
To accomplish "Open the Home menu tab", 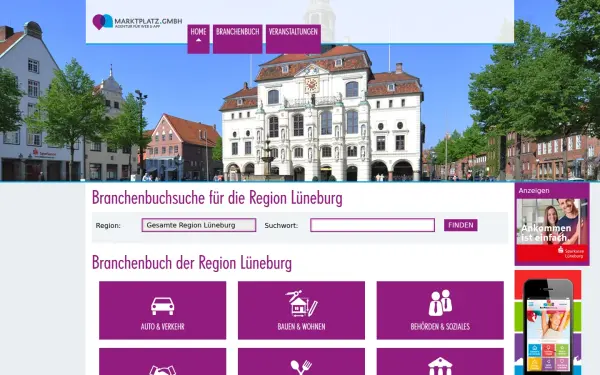I will [198, 39].
